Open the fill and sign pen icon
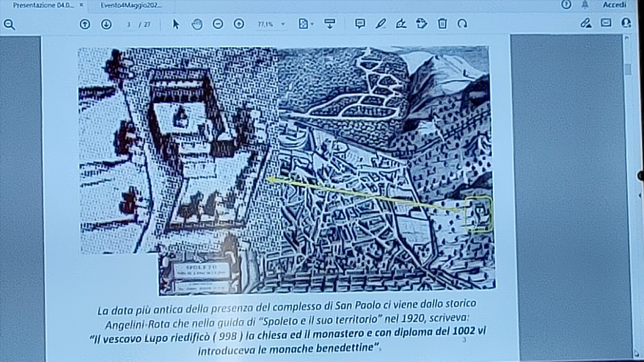 [x=586, y=23]
